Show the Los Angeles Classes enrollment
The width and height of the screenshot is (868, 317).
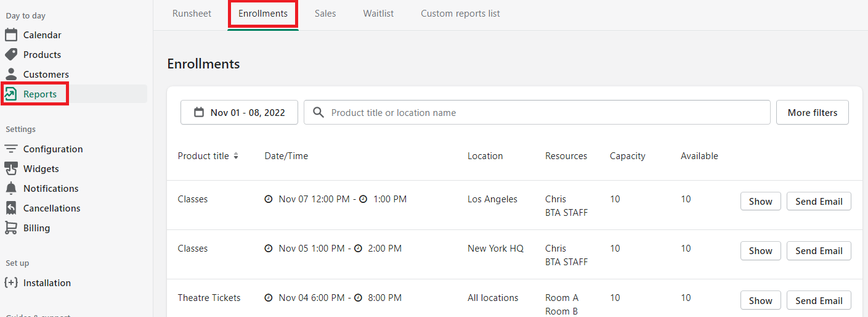(x=760, y=201)
